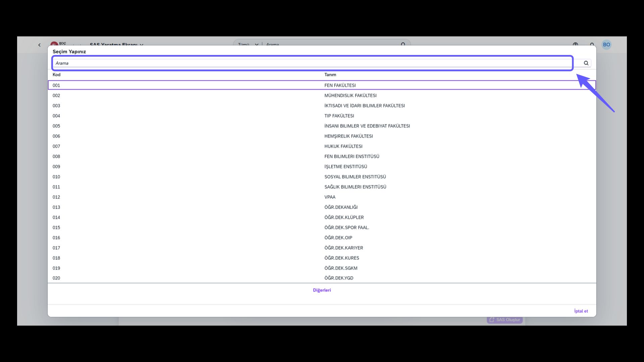Select SOSYAL BILIMLER ENSTITÜSÜ row
The image size is (644, 362).
click(x=322, y=177)
